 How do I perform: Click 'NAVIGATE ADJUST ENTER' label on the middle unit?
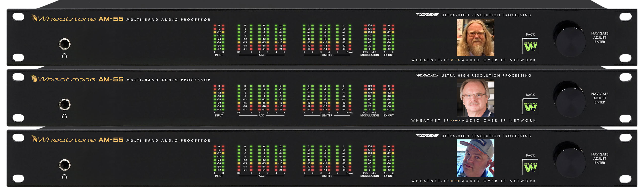tap(600, 98)
